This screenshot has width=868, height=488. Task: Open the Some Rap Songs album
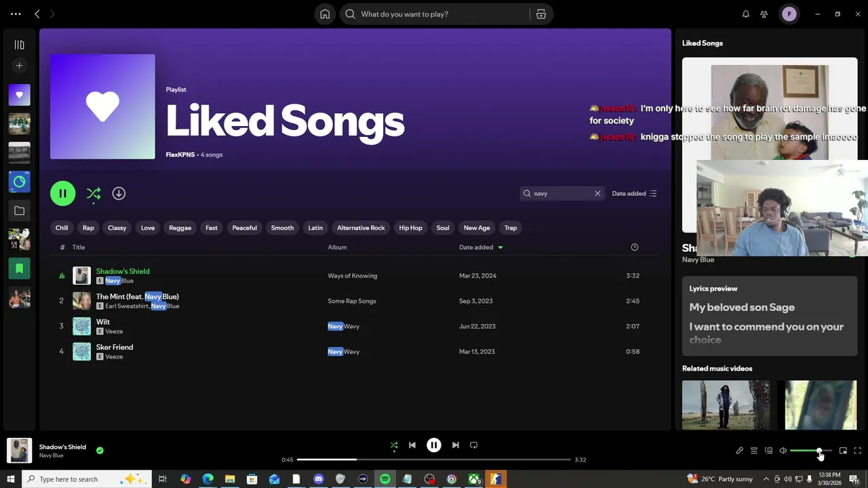click(352, 301)
